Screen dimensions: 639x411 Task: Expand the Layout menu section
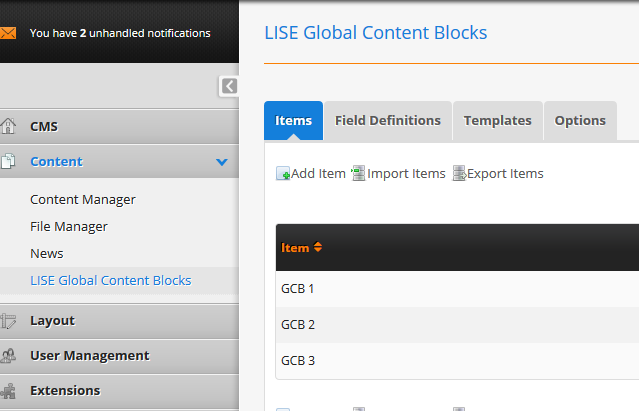click(52, 321)
